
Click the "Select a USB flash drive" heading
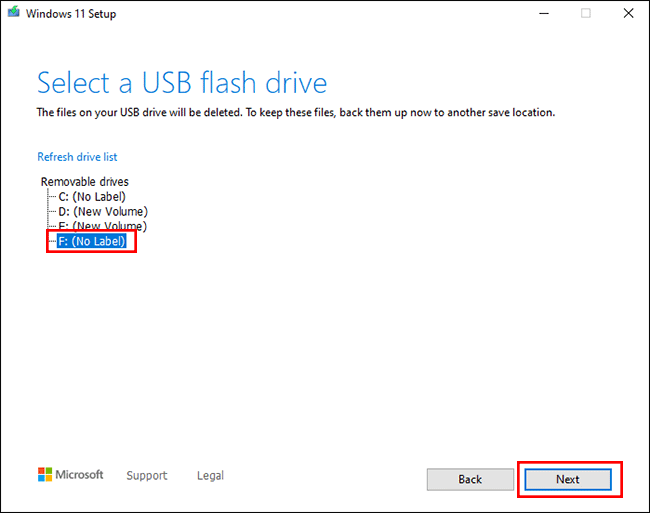(x=182, y=82)
